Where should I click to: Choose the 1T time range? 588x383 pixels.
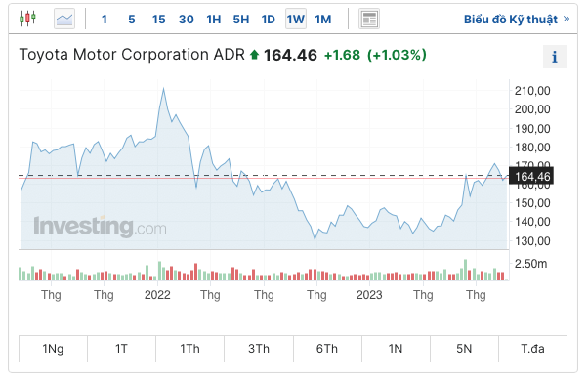[x=121, y=349]
